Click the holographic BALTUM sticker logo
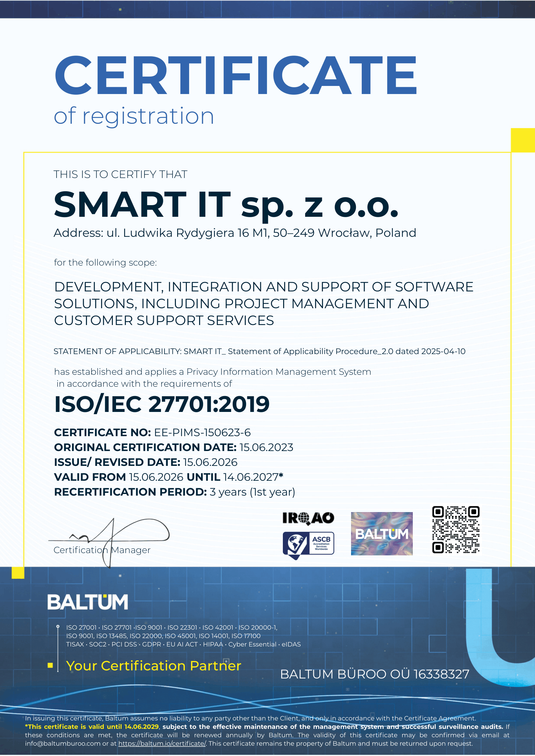This screenshot has height=756, width=535. (382, 534)
